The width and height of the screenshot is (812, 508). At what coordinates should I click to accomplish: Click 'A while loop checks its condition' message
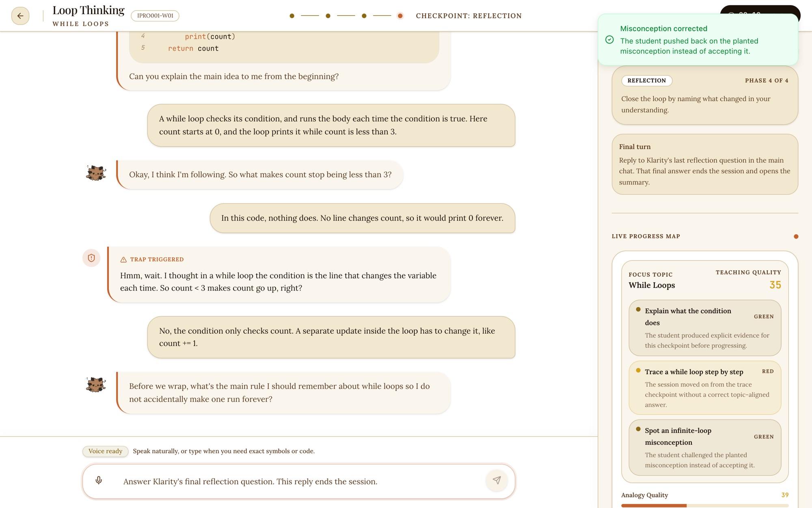click(331, 125)
